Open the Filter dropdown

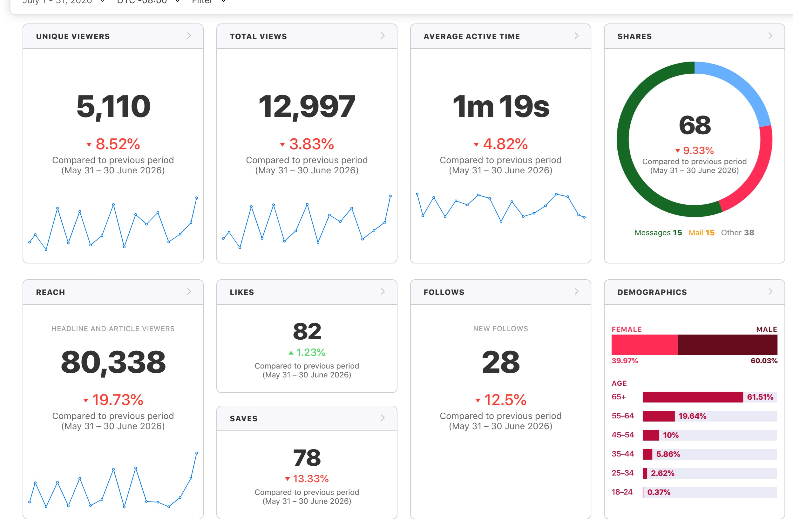[x=208, y=1]
